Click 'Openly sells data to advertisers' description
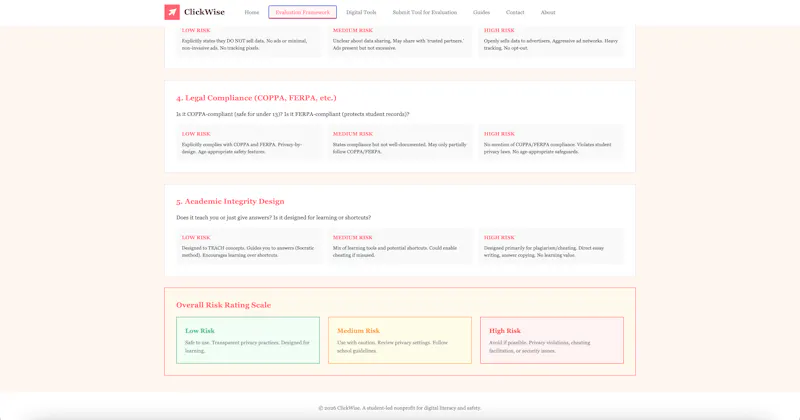This screenshot has width=800, height=420. [551, 44]
